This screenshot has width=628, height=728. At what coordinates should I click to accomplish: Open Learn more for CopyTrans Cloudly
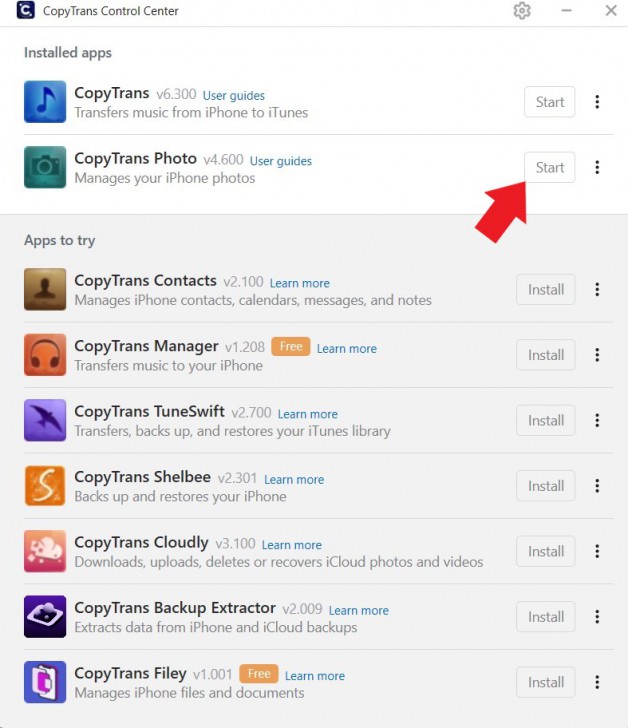(x=292, y=545)
